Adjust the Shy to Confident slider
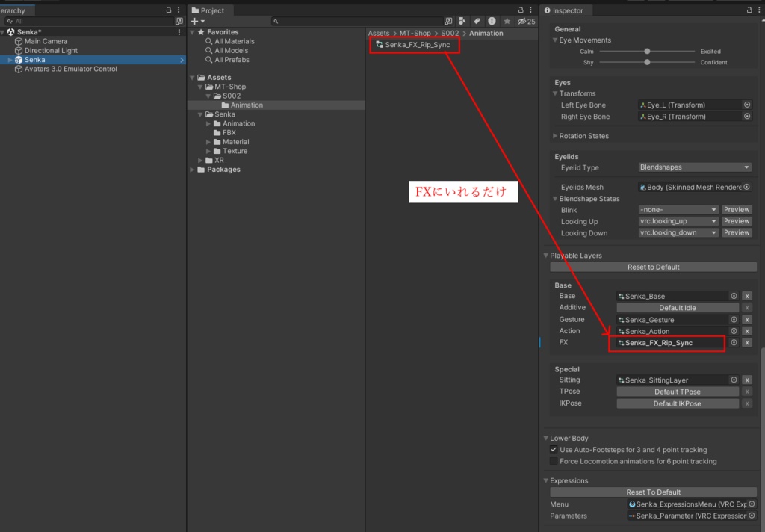765x532 pixels. click(647, 62)
